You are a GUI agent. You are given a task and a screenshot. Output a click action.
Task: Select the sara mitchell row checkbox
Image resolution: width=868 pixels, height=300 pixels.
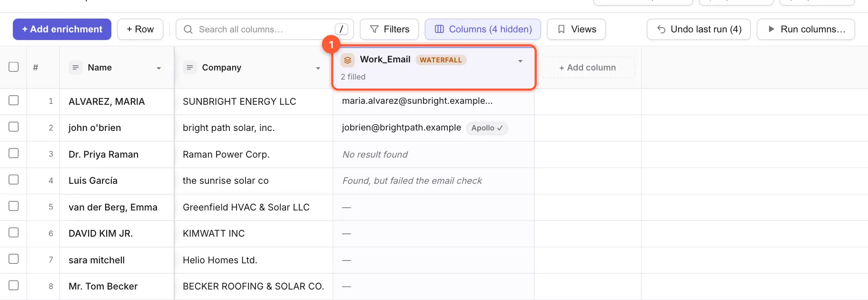click(x=14, y=259)
